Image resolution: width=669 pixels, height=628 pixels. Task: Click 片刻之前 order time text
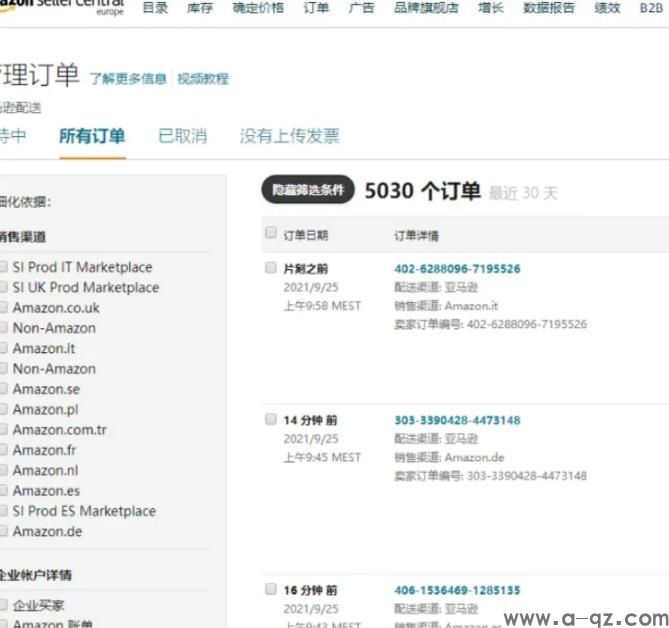pyautogui.click(x=305, y=269)
